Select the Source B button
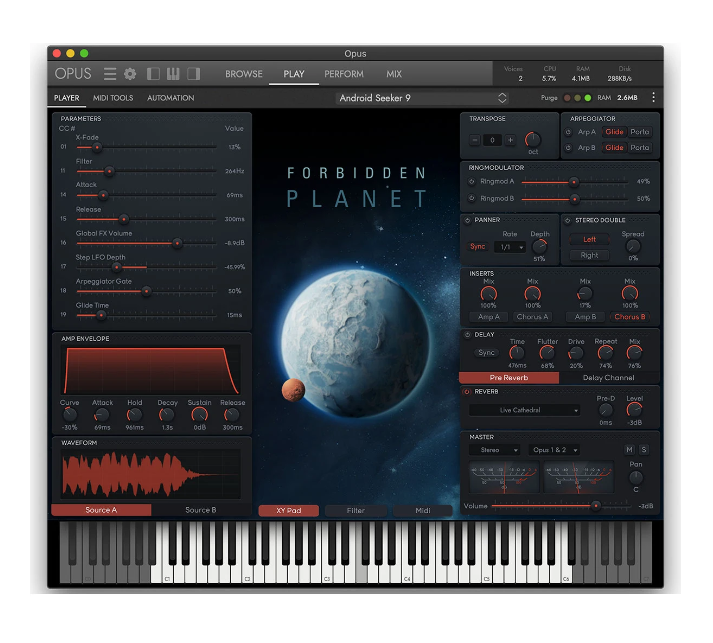Screen dimensions: 713x643 (200, 510)
